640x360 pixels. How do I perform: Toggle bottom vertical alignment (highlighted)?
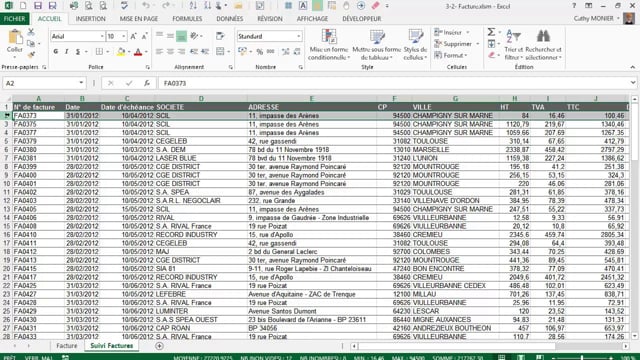point(181,36)
